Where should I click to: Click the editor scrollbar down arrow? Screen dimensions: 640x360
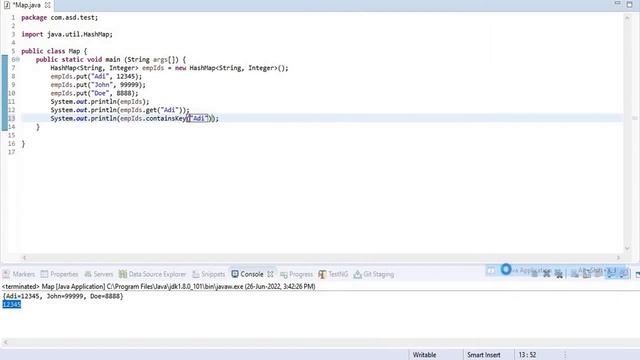[x=627, y=248]
